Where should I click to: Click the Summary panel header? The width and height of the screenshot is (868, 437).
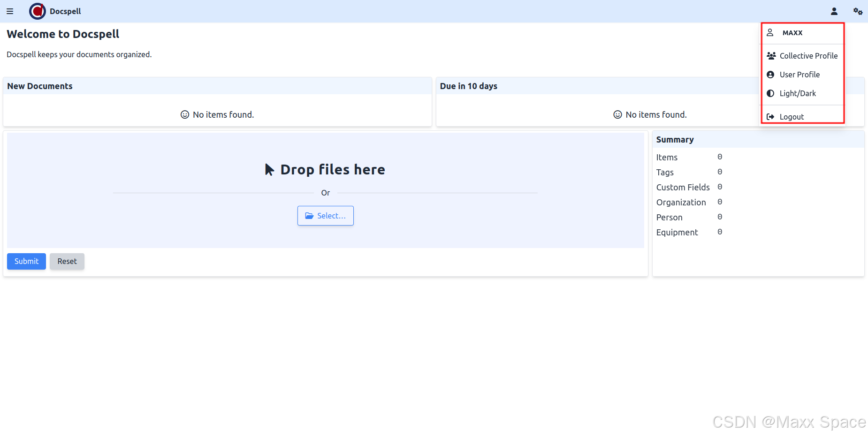click(x=758, y=139)
